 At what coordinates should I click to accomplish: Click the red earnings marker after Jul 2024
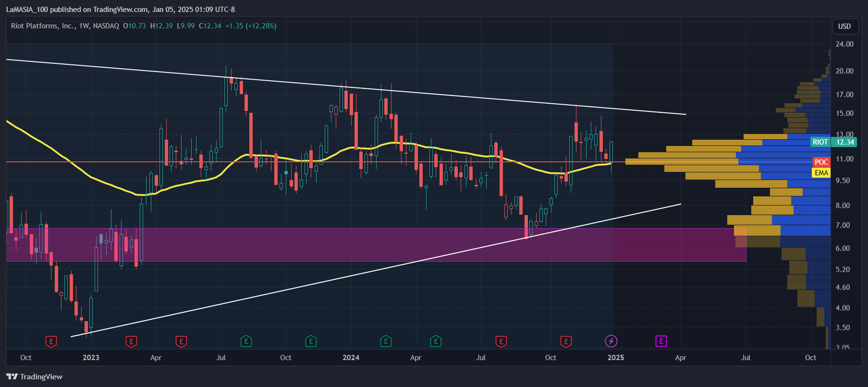pos(501,341)
